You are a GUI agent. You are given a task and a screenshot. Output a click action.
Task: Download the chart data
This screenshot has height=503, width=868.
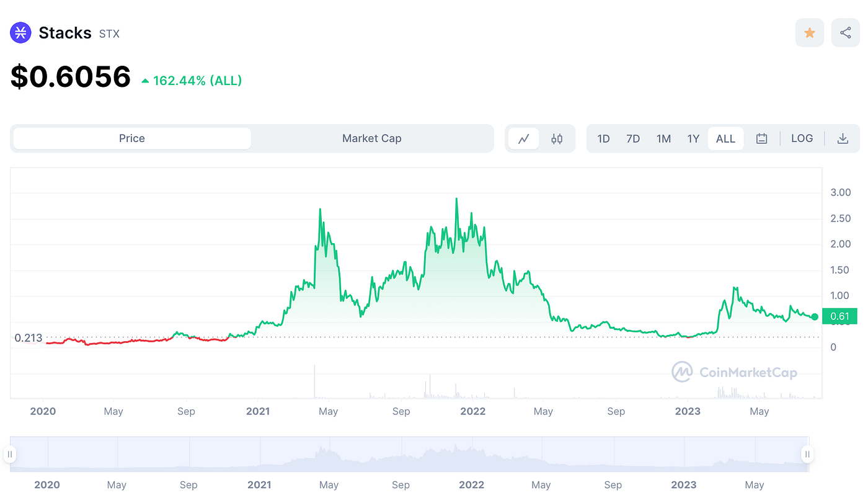click(x=843, y=138)
